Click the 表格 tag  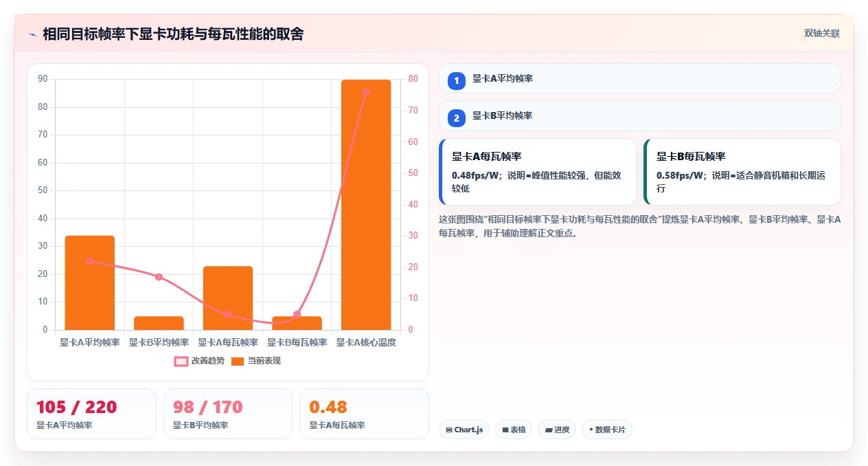click(514, 430)
